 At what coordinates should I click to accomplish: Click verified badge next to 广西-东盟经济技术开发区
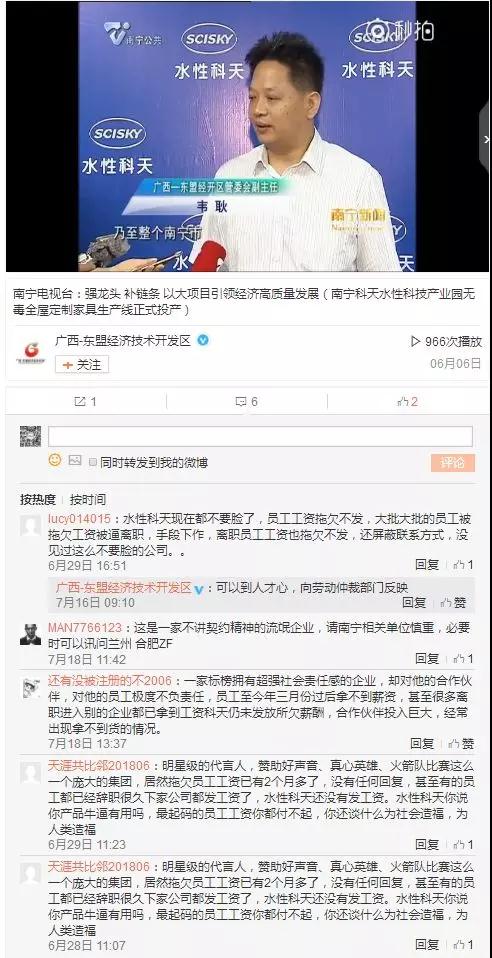(x=203, y=340)
